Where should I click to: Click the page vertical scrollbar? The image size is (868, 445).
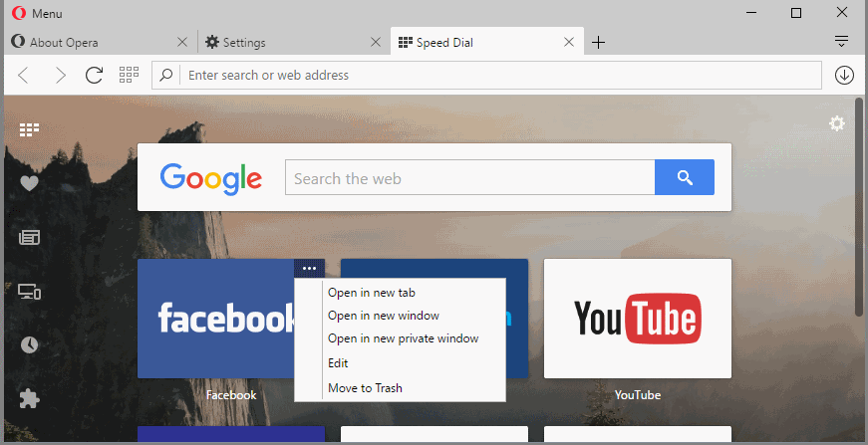click(x=859, y=206)
